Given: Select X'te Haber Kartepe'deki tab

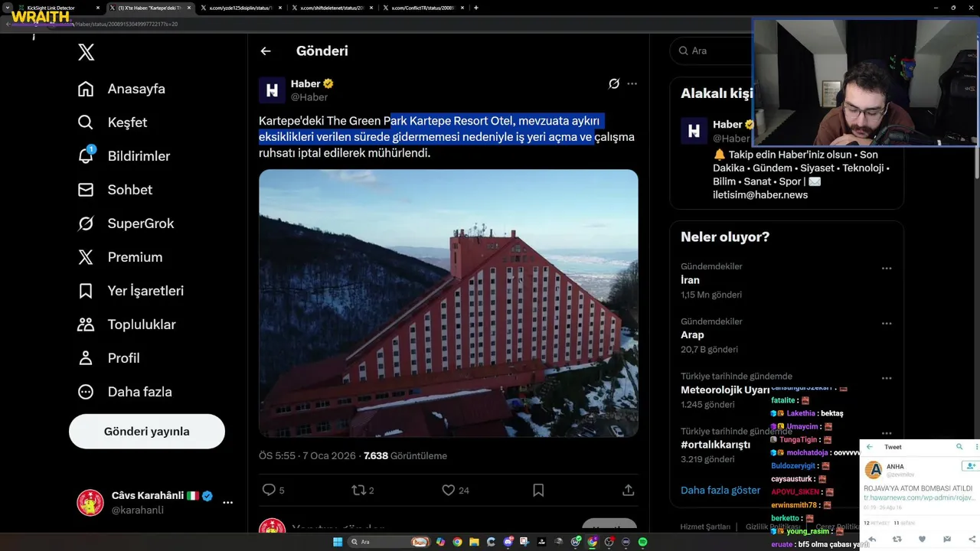Looking at the screenshot, I should point(150,8).
